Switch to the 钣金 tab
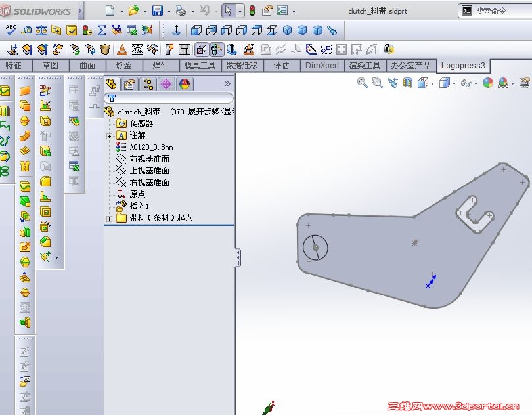Image resolution: width=532 pixels, height=415 pixels. [124, 66]
